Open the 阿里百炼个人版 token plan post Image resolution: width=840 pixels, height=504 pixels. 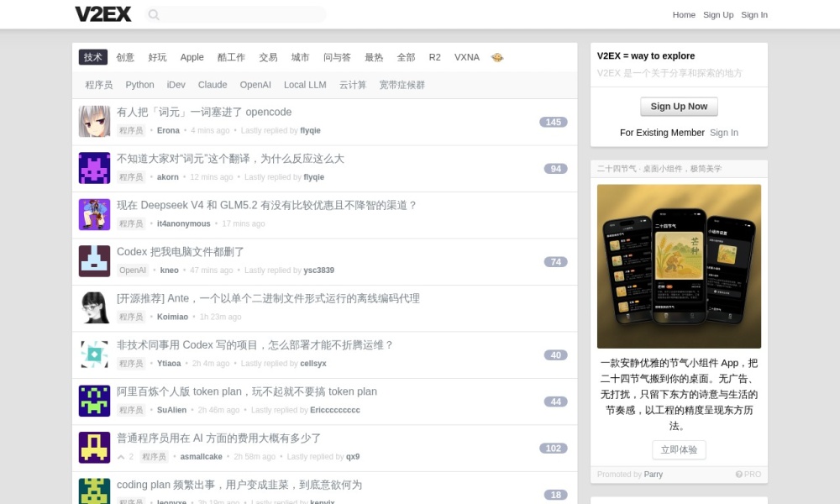246,391
